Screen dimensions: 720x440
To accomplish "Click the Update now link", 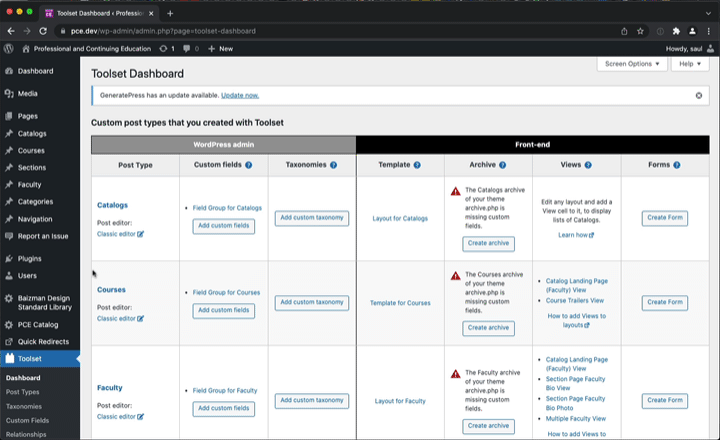I will pos(240,96).
